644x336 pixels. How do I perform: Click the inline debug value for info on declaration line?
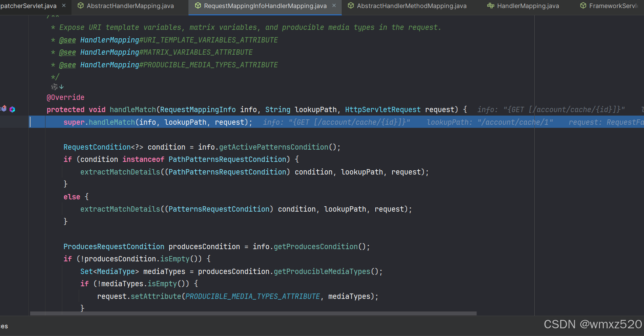pyautogui.click(x=551, y=109)
